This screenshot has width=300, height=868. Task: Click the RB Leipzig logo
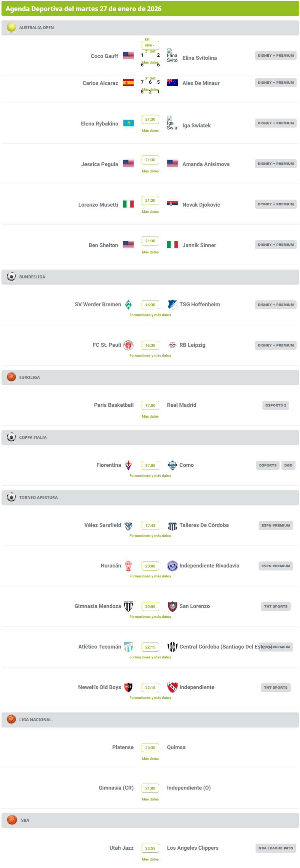coord(172,345)
